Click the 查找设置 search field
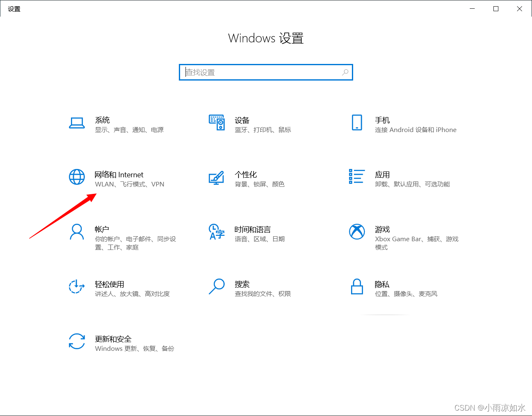This screenshot has width=532, height=416. tap(266, 72)
